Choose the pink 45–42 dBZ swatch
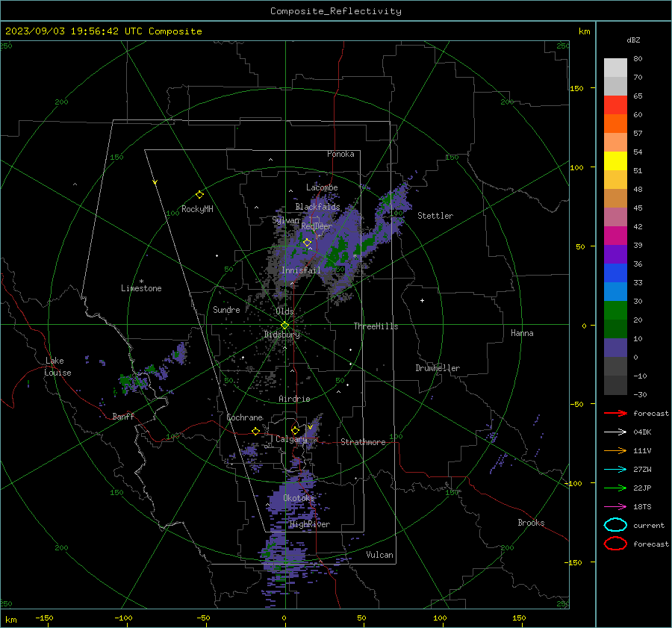Viewport: 672px width, 628px height. 615,217
